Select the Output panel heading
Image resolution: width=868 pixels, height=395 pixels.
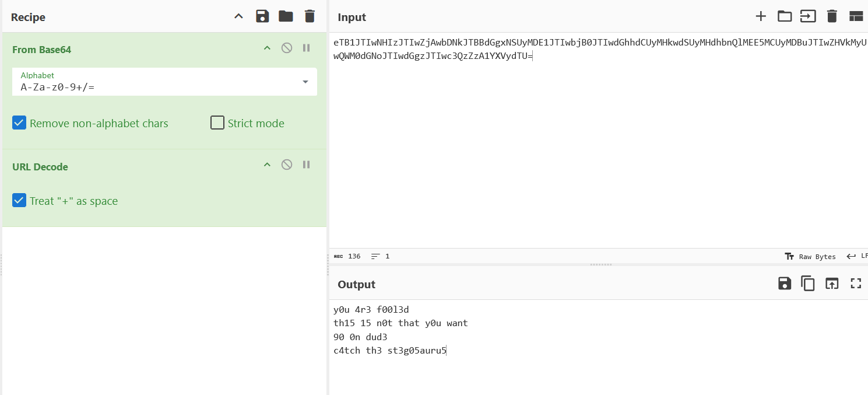click(x=357, y=284)
